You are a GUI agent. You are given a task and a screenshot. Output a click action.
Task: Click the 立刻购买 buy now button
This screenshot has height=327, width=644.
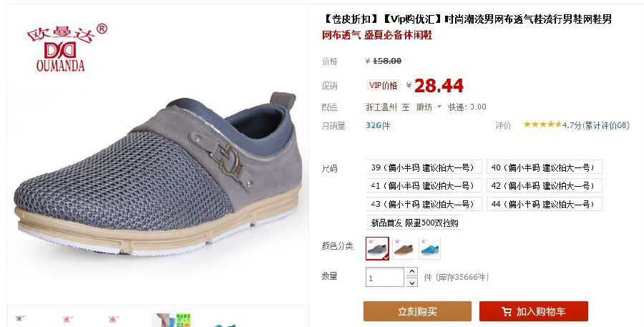(417, 311)
